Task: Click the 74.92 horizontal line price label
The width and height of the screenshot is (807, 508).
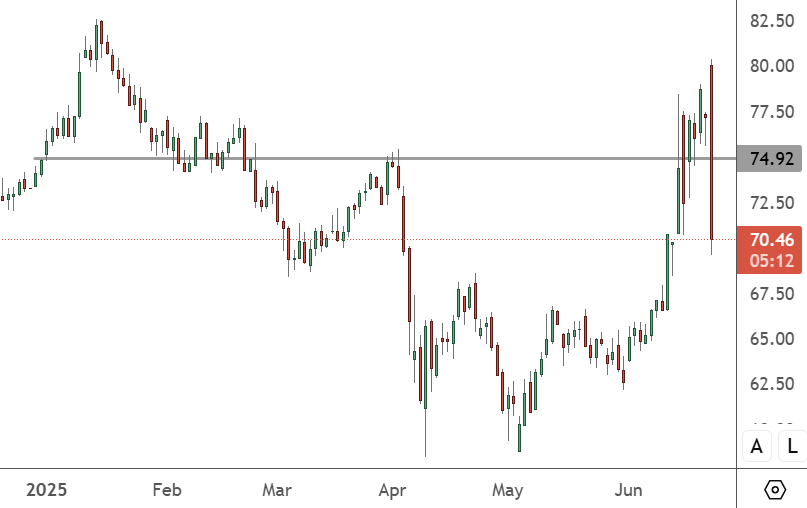Action: click(x=770, y=158)
